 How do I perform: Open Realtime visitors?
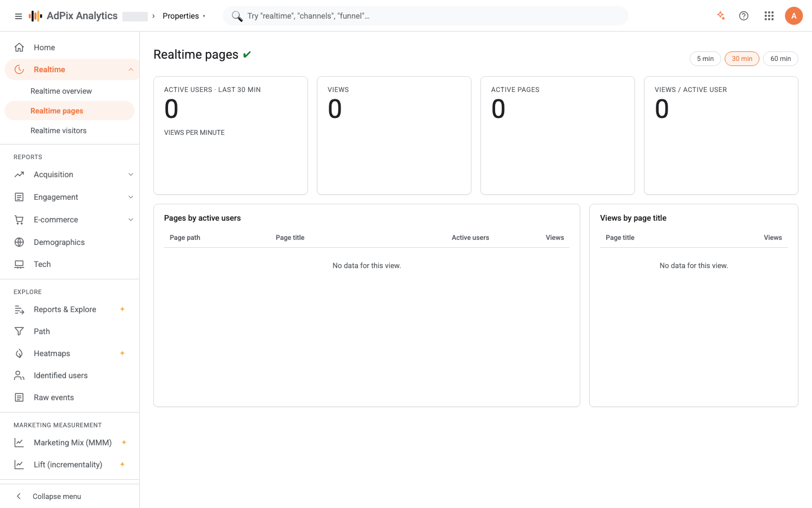(x=70, y=130)
